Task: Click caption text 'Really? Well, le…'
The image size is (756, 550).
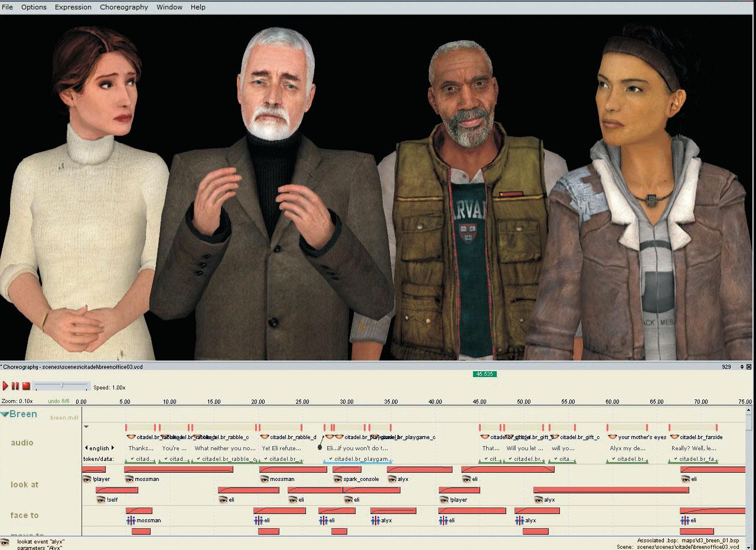Action: coord(694,448)
